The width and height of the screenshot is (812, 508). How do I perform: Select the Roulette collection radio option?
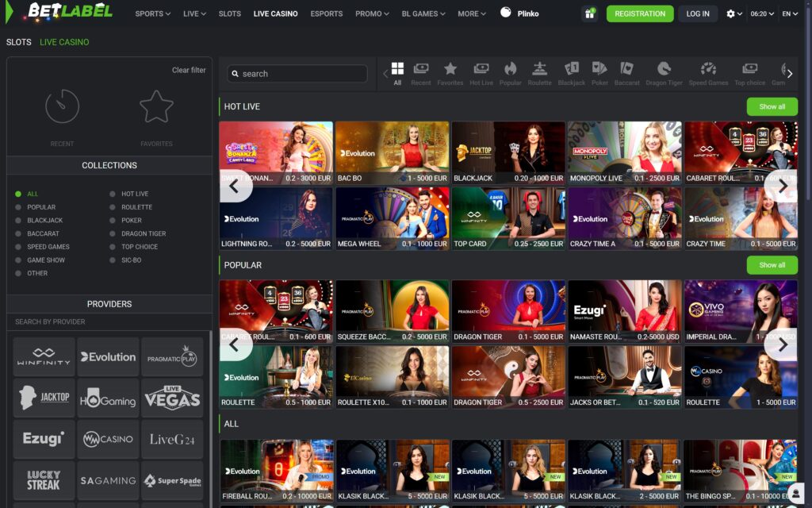pyautogui.click(x=136, y=207)
